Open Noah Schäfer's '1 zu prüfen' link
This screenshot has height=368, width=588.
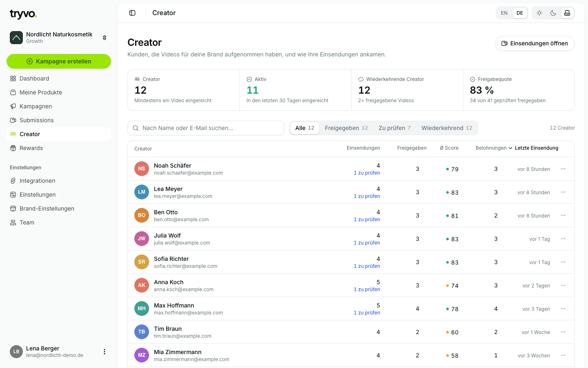click(x=367, y=173)
